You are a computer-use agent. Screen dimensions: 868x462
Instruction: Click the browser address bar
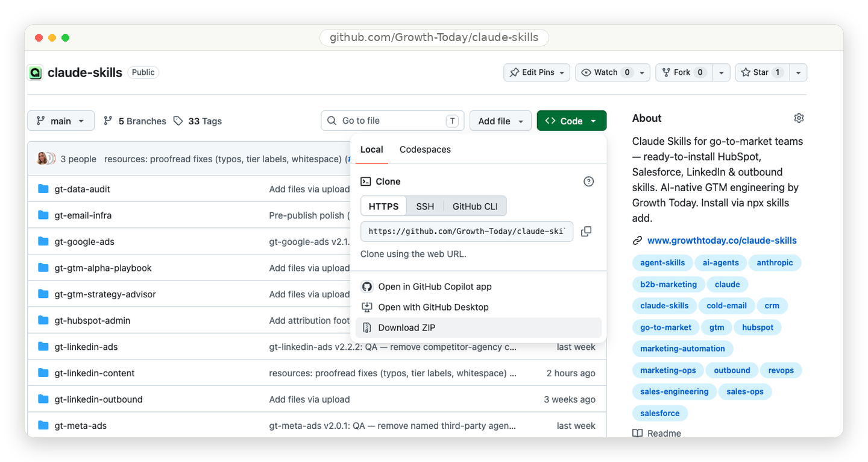coord(434,37)
